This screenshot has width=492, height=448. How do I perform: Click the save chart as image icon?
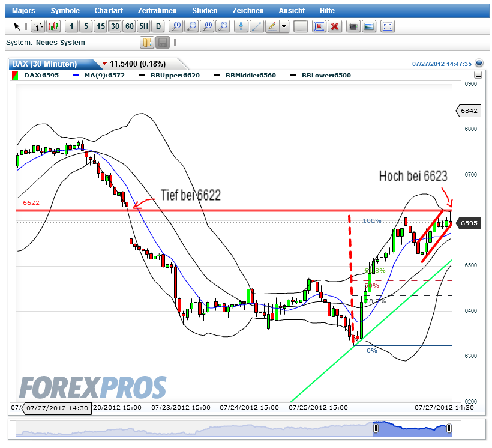tap(368, 26)
